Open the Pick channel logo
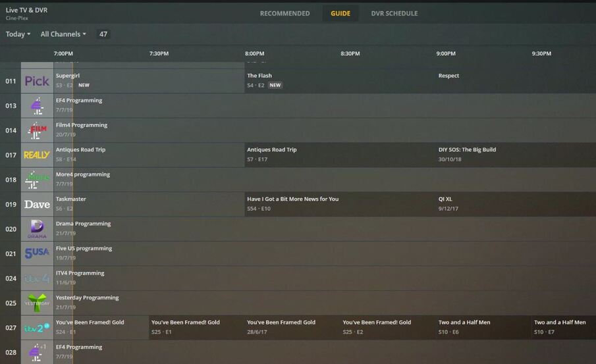Screen dimensions: 596x364 [37, 81]
